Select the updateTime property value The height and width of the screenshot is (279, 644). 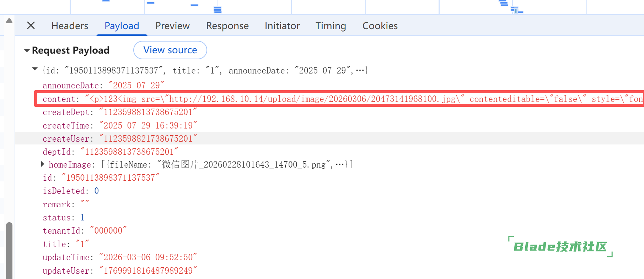[148, 257]
